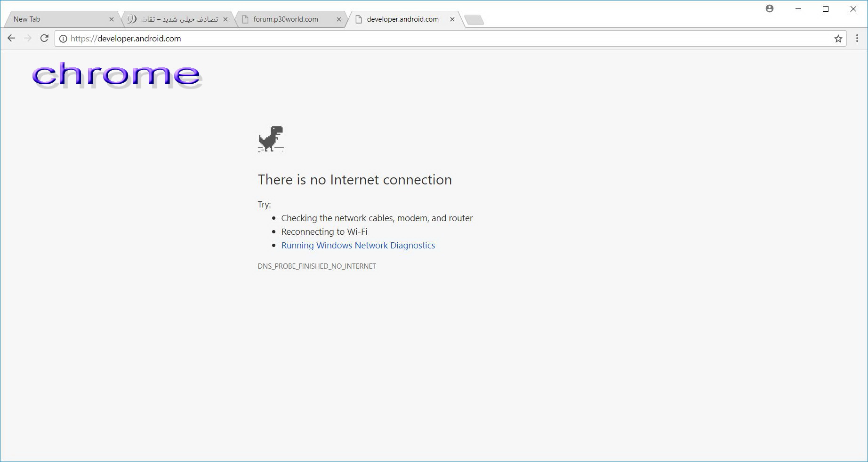The image size is (868, 462).
Task: Maximize the Chrome window
Action: (x=826, y=9)
